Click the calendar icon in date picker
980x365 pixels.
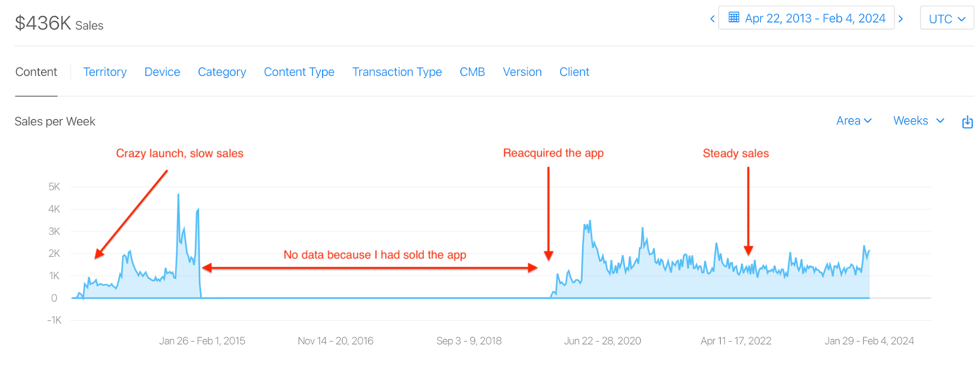734,18
